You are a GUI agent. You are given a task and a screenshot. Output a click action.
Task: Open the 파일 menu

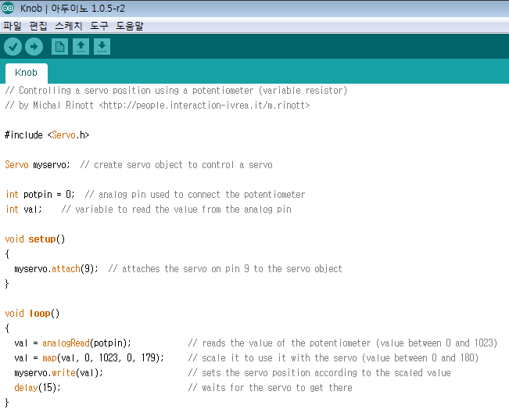13,26
